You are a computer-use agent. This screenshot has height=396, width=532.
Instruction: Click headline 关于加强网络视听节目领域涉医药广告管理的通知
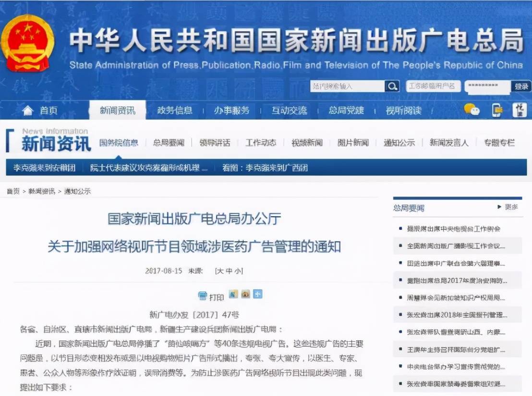[x=194, y=247]
